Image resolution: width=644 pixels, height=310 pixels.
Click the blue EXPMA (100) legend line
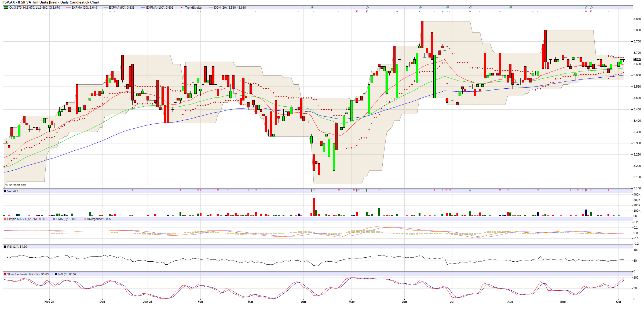(143, 8)
